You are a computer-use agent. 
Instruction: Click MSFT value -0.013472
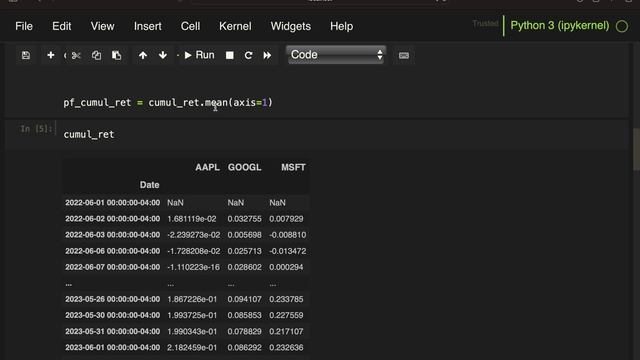[287, 251]
